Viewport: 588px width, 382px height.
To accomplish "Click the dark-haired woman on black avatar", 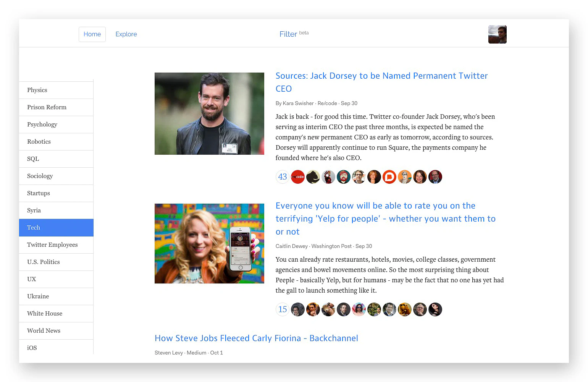I will pyautogui.click(x=435, y=309).
